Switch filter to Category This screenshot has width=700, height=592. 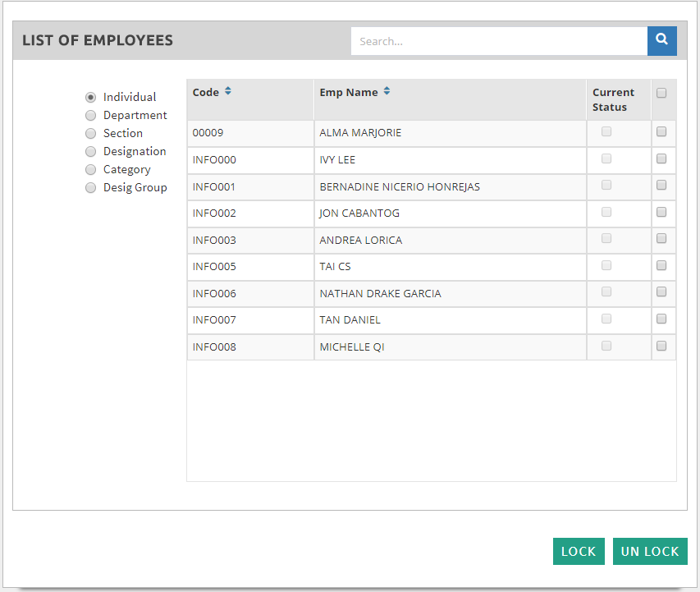click(x=91, y=169)
